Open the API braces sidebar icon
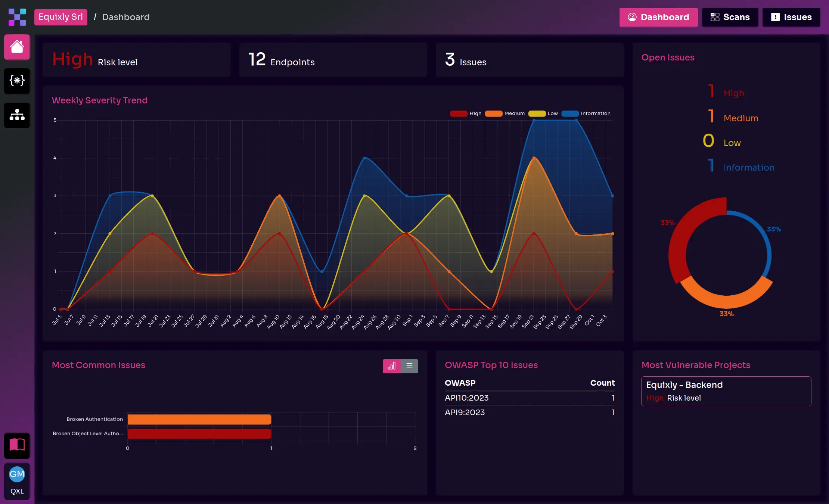This screenshot has height=504, width=829. (17, 81)
